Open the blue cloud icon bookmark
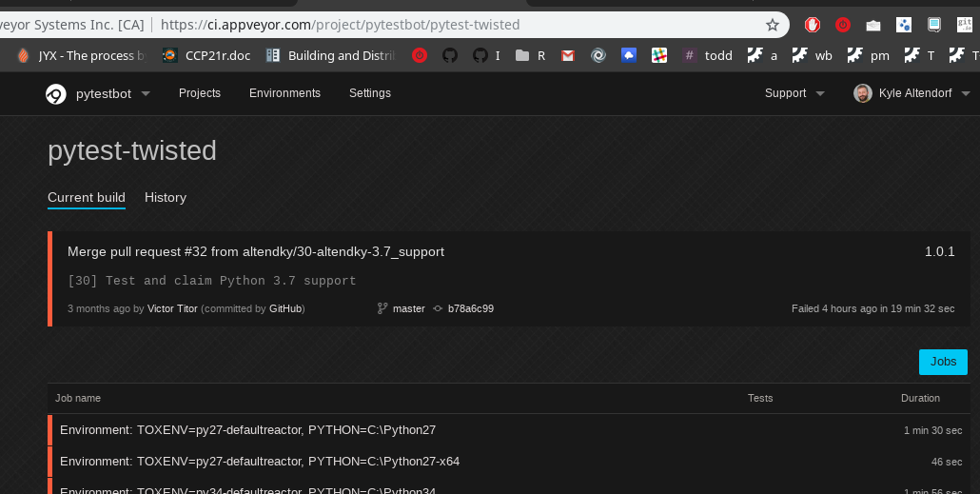 pyautogui.click(x=629, y=55)
